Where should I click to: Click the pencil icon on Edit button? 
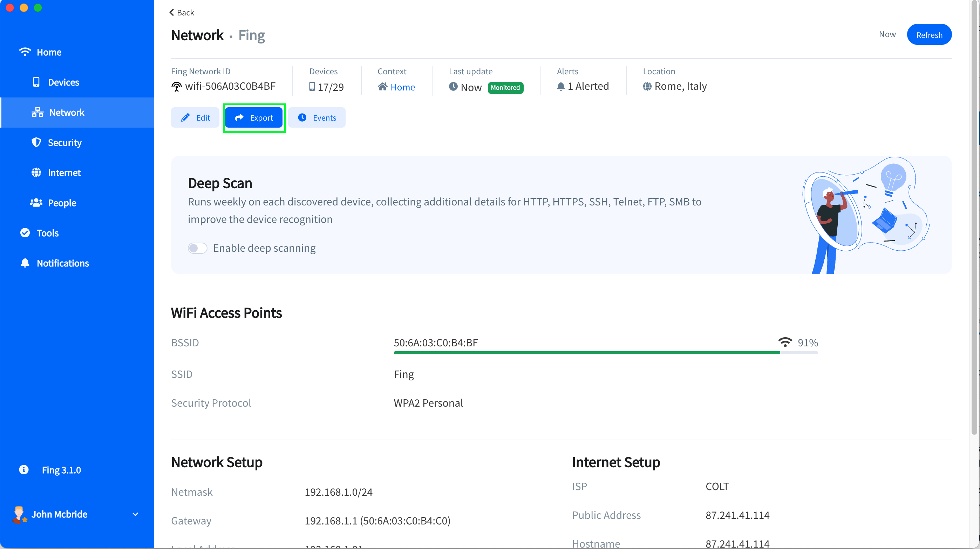(x=185, y=117)
